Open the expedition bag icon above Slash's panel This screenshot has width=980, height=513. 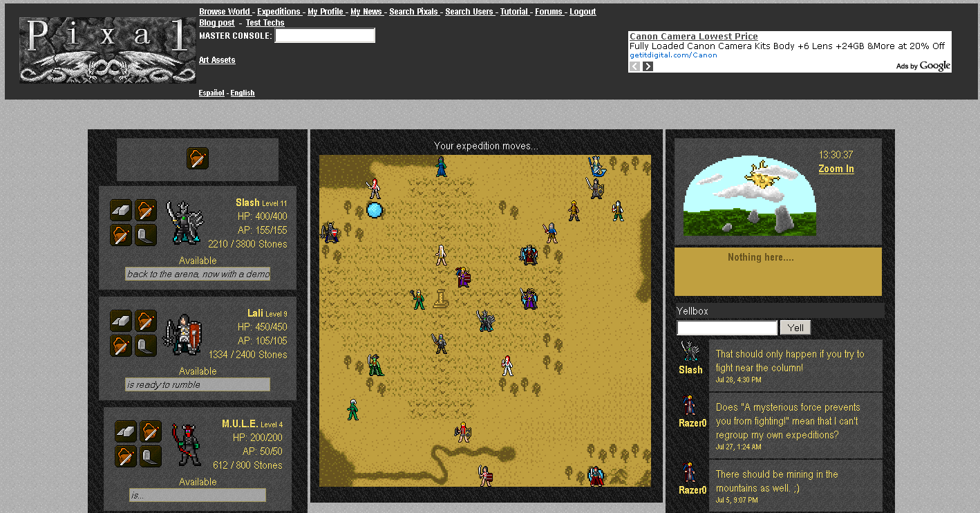[196, 159]
